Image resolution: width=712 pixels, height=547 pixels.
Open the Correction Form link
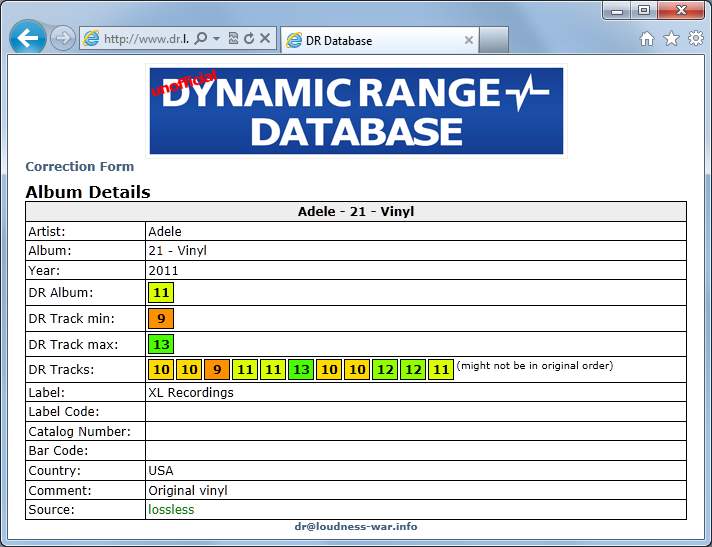[x=80, y=167]
